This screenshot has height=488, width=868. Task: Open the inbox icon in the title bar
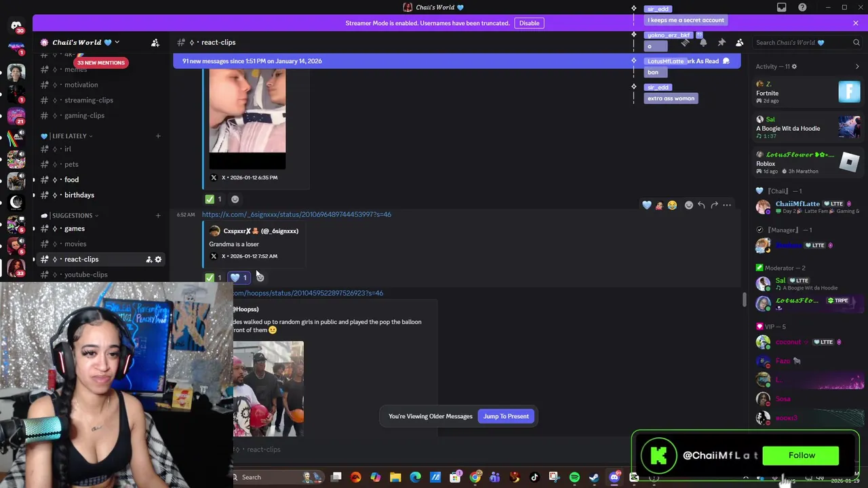click(x=782, y=7)
